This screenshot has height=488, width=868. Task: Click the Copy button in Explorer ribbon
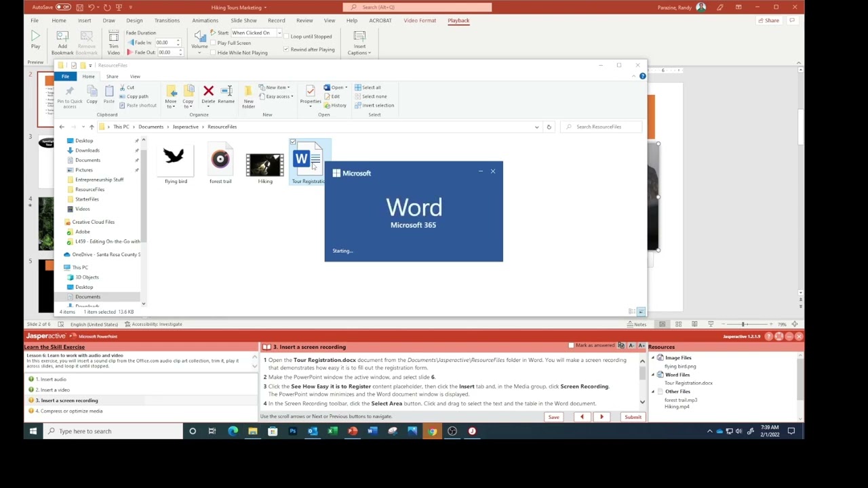(x=92, y=96)
